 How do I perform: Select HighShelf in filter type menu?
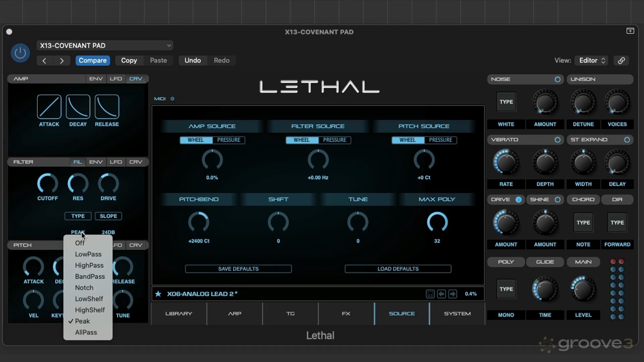[88, 310]
